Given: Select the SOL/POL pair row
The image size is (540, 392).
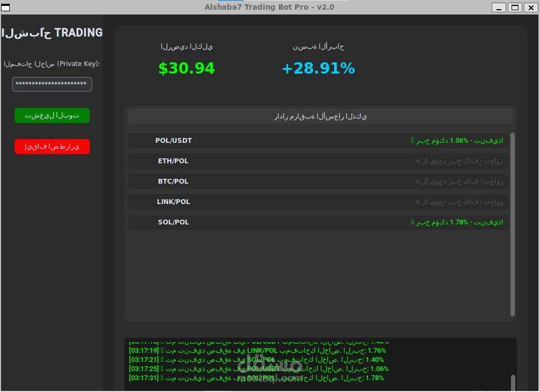Looking at the screenshot, I should [318, 222].
